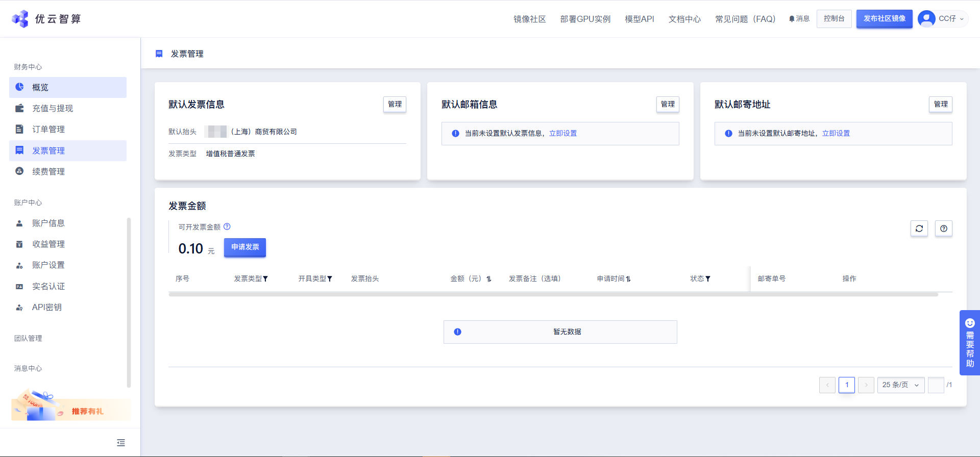Open the 25 条/页 page size dropdown

[x=901, y=385]
